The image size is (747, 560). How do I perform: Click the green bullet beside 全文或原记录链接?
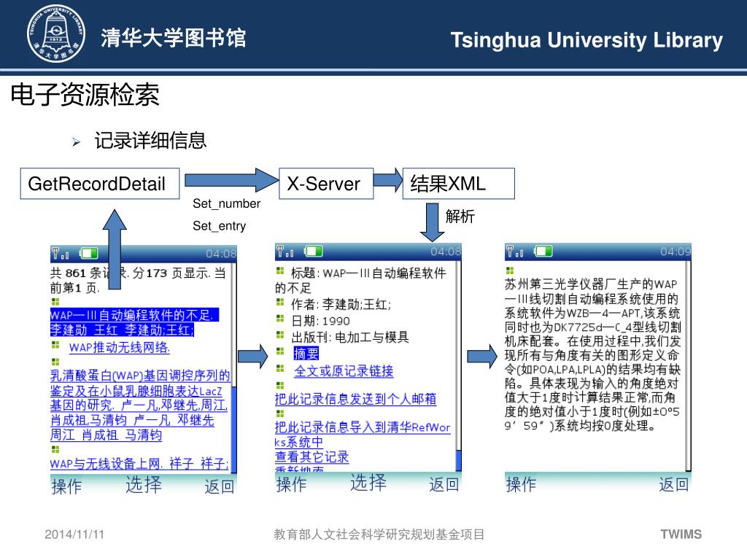point(280,368)
